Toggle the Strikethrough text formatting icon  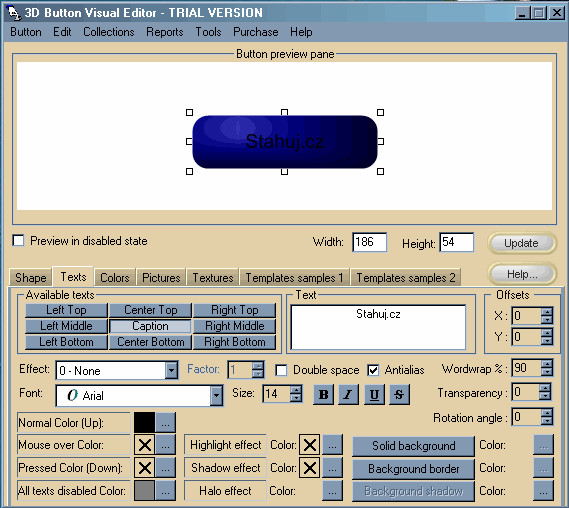(399, 394)
